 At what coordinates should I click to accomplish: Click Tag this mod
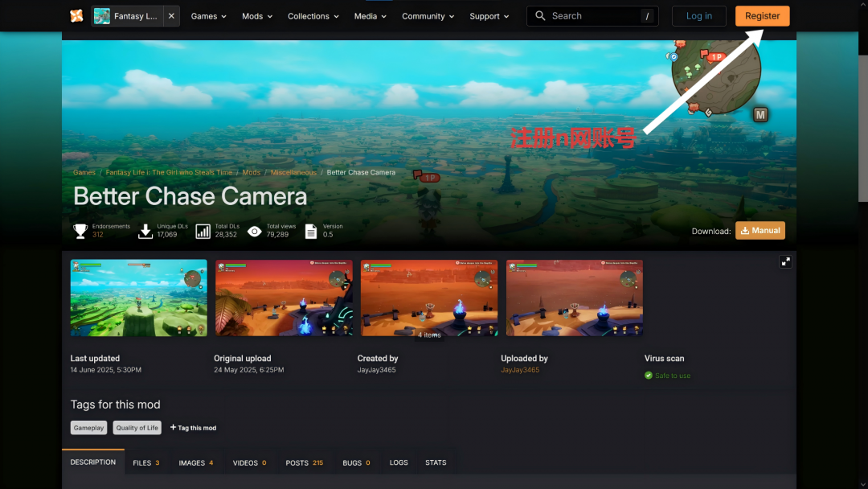193,428
